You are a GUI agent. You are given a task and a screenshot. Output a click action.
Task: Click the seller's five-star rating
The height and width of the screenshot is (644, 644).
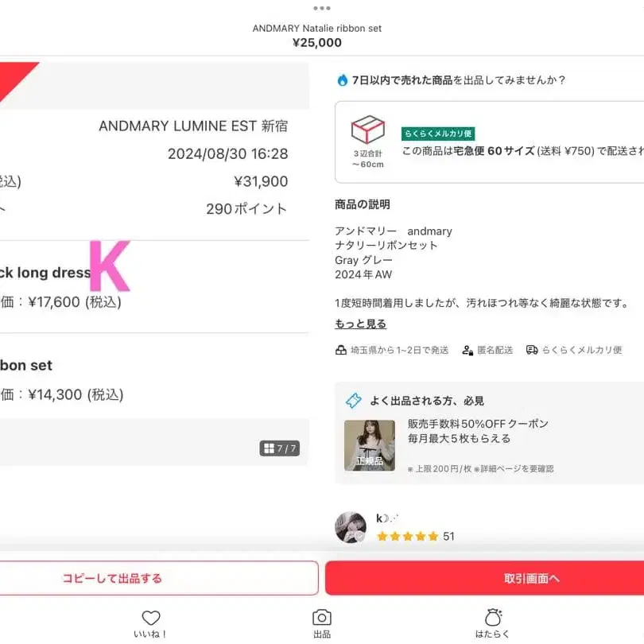tap(408, 537)
